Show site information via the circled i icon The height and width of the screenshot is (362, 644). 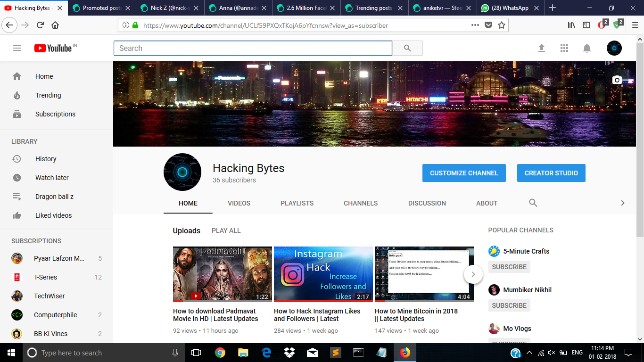coord(126,25)
